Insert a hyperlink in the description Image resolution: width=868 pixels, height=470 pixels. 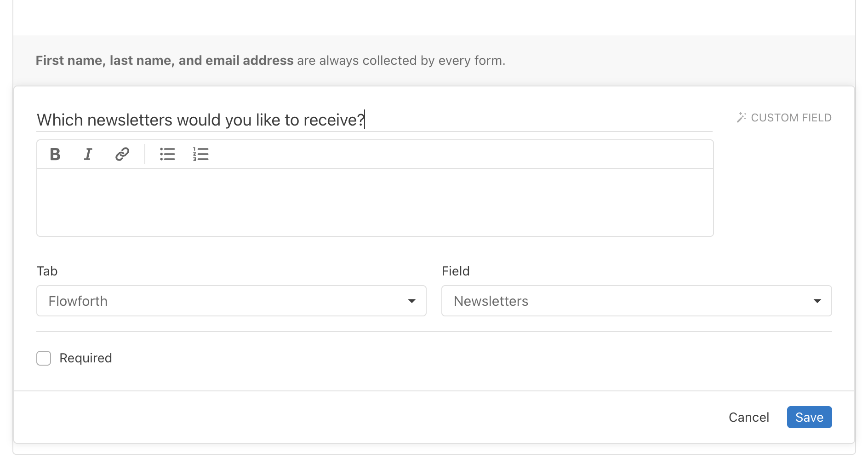pos(121,155)
